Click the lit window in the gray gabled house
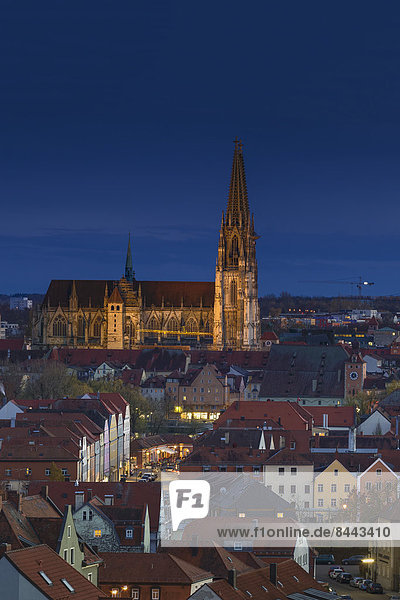 (x=98, y=533)
